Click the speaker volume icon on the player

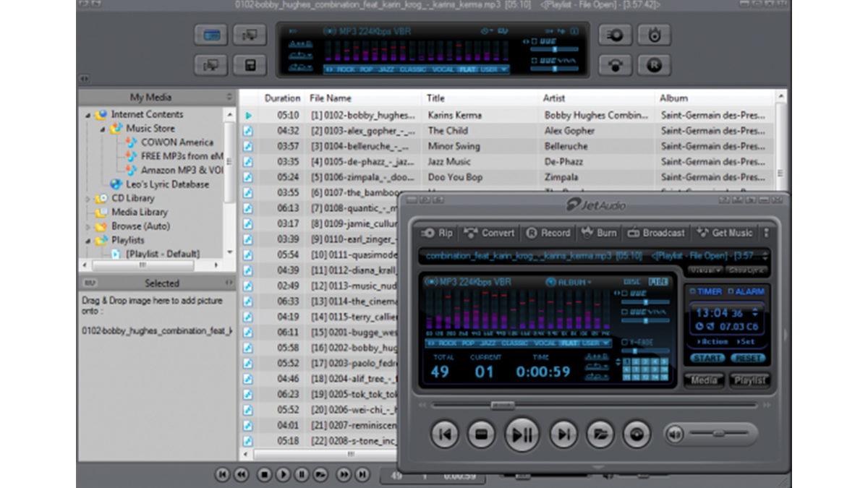click(x=675, y=435)
